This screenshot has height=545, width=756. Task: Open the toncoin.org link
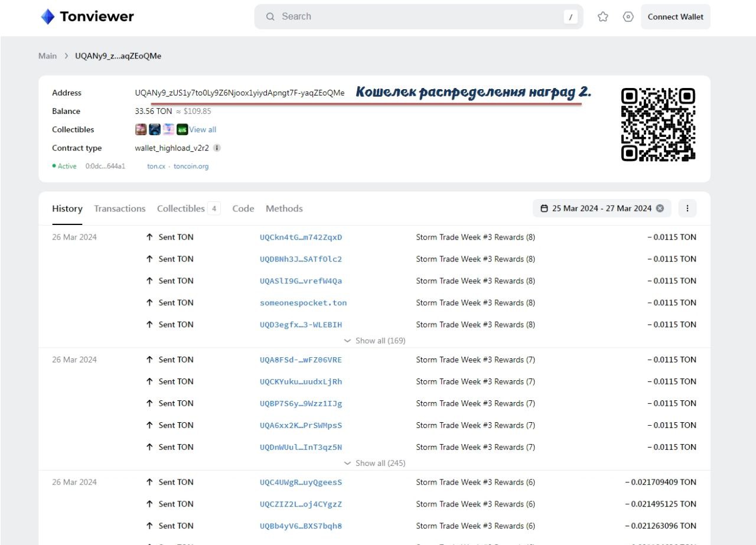coord(191,167)
